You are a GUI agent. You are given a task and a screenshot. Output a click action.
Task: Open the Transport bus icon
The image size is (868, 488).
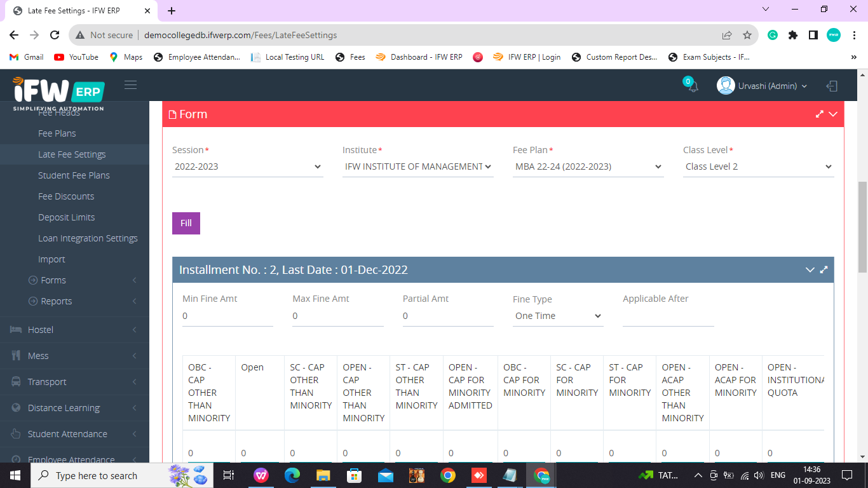(x=15, y=382)
